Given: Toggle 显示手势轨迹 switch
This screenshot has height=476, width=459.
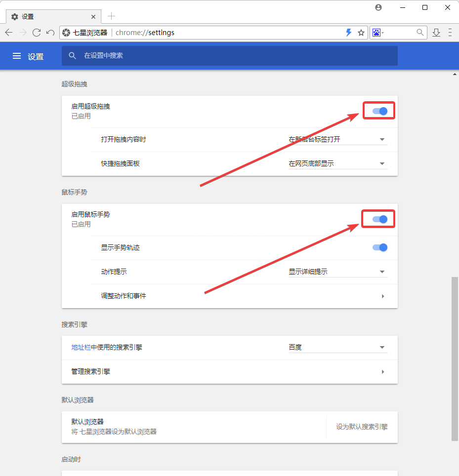Looking at the screenshot, I should point(380,247).
